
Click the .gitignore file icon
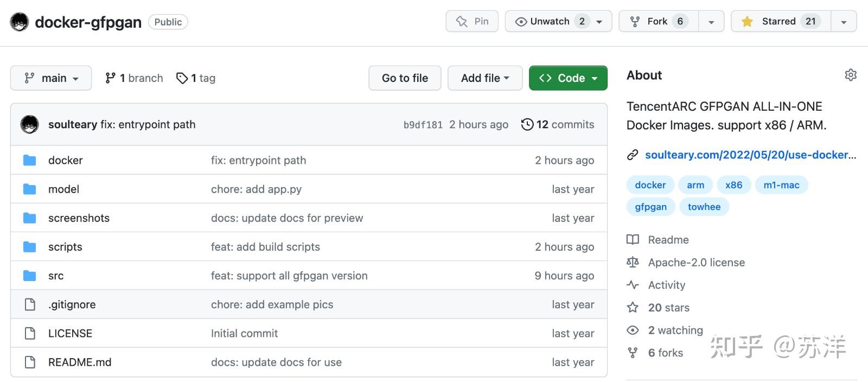pyautogui.click(x=30, y=304)
